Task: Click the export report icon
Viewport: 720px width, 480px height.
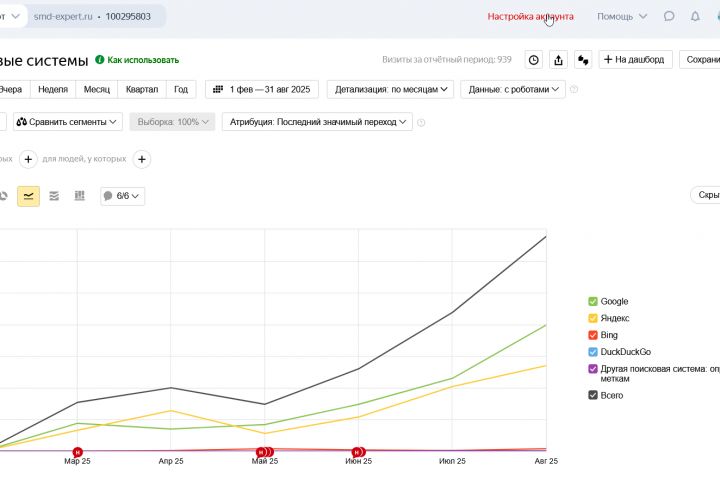Action: tap(558, 60)
